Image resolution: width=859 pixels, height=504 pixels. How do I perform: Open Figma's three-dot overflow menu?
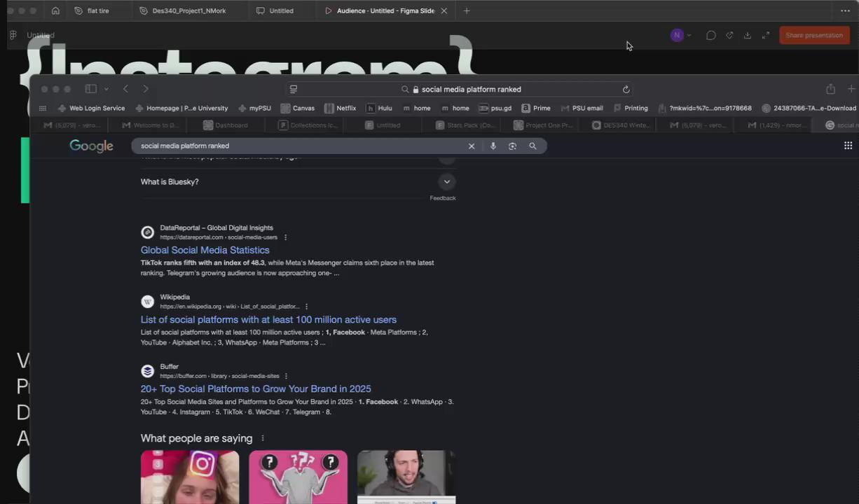845,10
